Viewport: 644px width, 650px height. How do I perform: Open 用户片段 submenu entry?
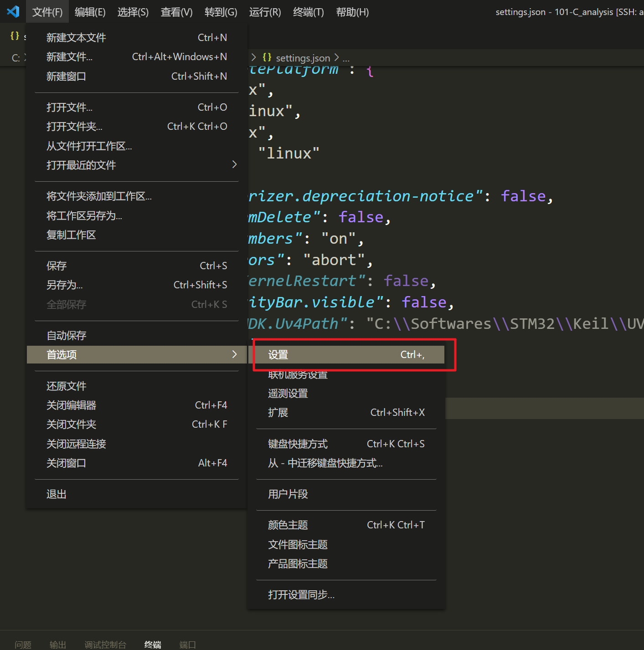(x=346, y=494)
